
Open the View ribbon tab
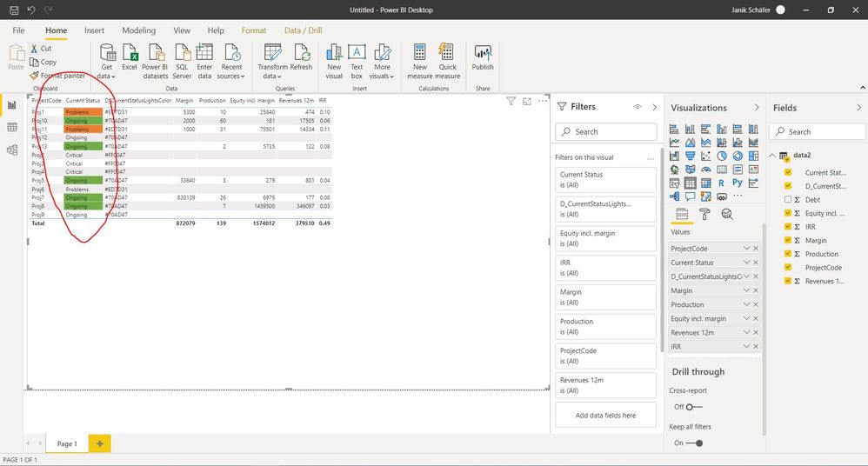point(182,30)
